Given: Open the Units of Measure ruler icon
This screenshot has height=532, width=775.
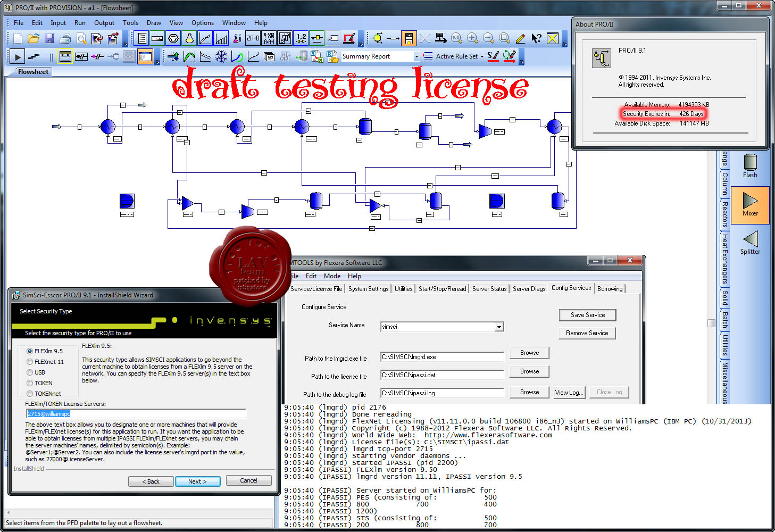Looking at the screenshot, I should coord(157,38).
